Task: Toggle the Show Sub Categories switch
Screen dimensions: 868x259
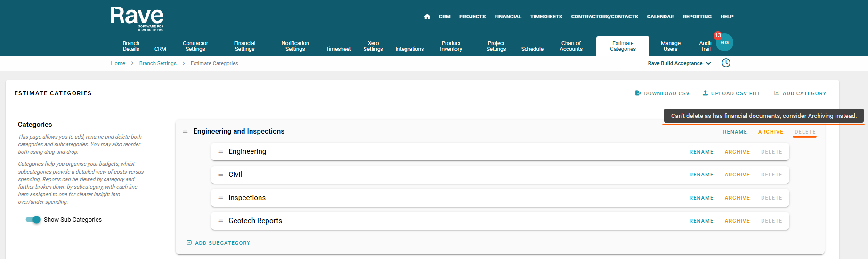Action: pos(33,220)
